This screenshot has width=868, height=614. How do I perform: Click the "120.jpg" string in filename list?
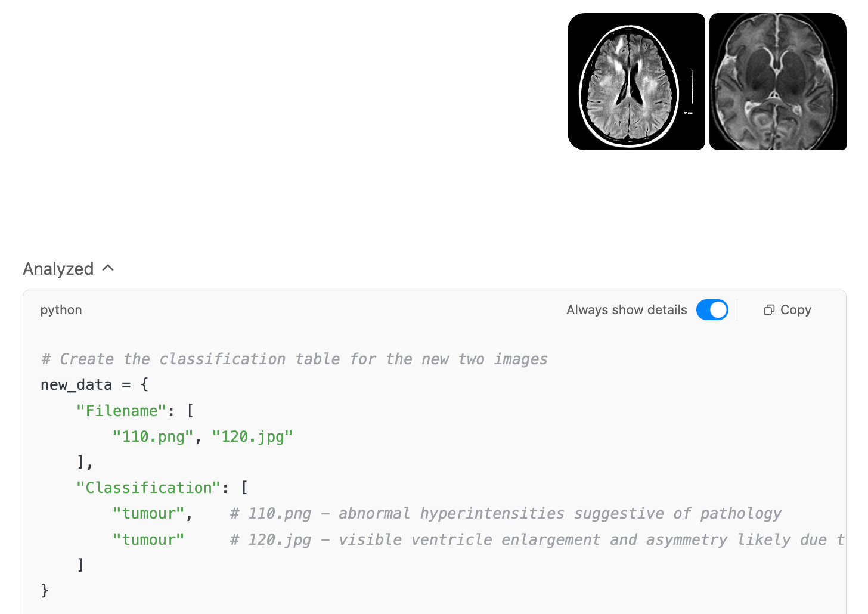pyautogui.click(x=253, y=437)
